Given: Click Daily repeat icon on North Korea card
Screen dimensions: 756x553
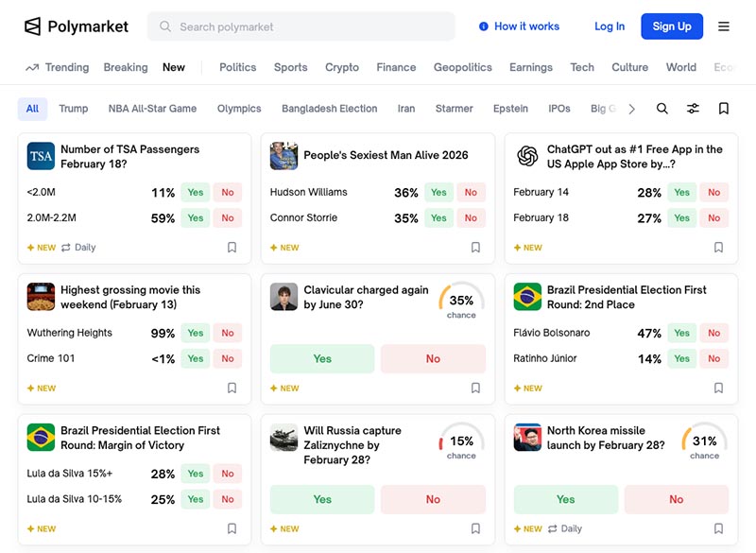Looking at the screenshot, I should point(553,528).
